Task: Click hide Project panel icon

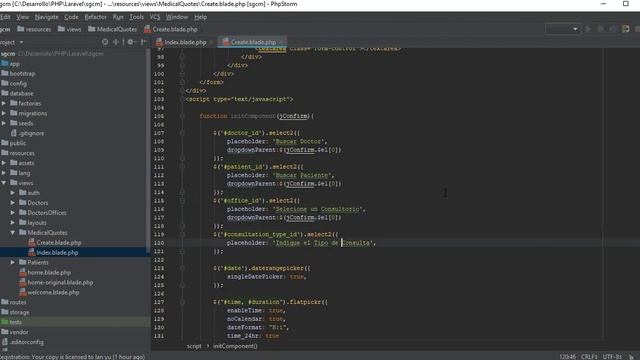Action: (x=143, y=42)
